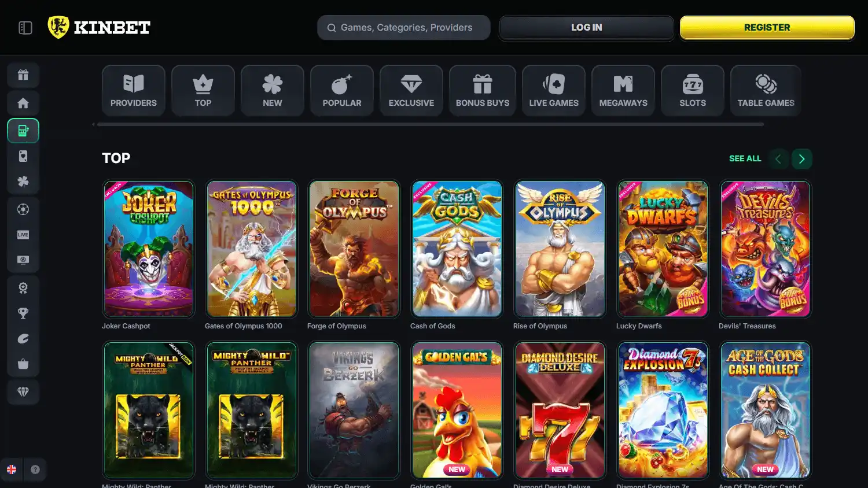
Task: Open Mighty Wild Panther with Jackpot Race ribbon
Action: [149, 410]
